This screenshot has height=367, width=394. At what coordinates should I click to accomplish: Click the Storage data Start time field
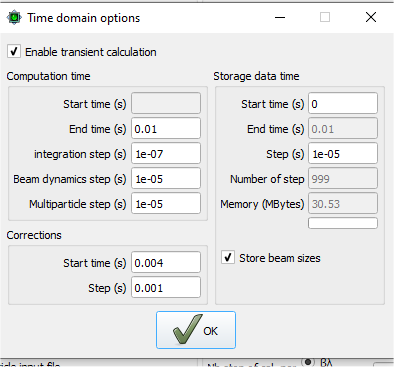pyautogui.click(x=343, y=104)
